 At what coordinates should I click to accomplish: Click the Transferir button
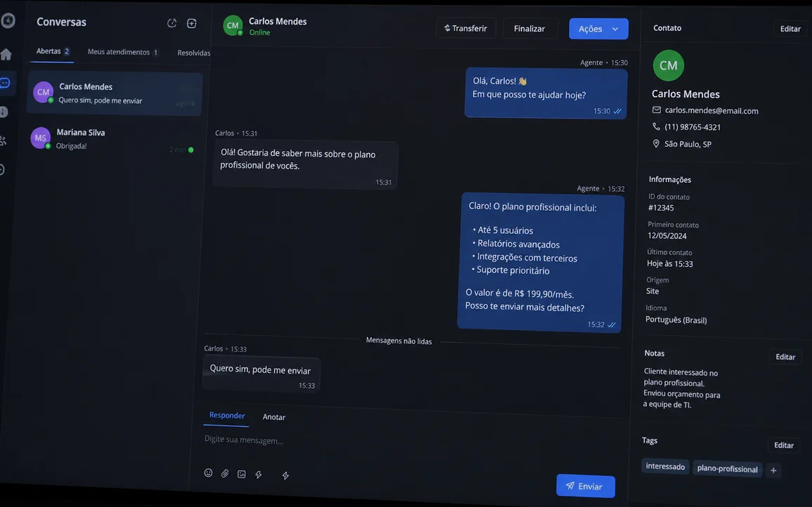pyautogui.click(x=466, y=28)
